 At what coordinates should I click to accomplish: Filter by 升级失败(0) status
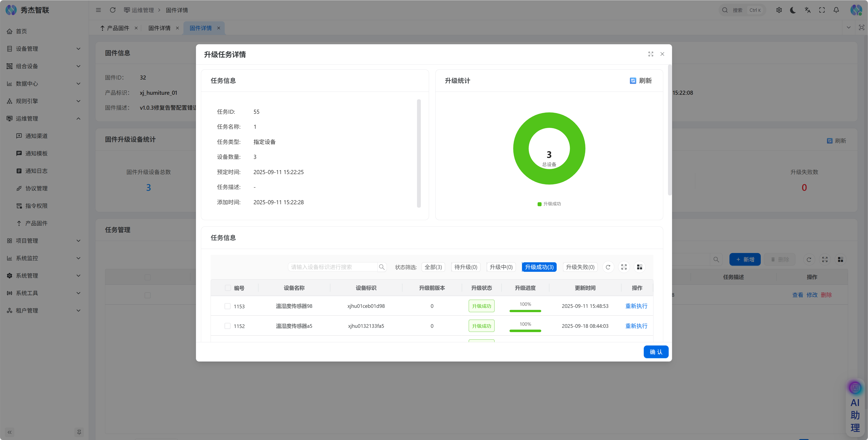[x=580, y=267]
